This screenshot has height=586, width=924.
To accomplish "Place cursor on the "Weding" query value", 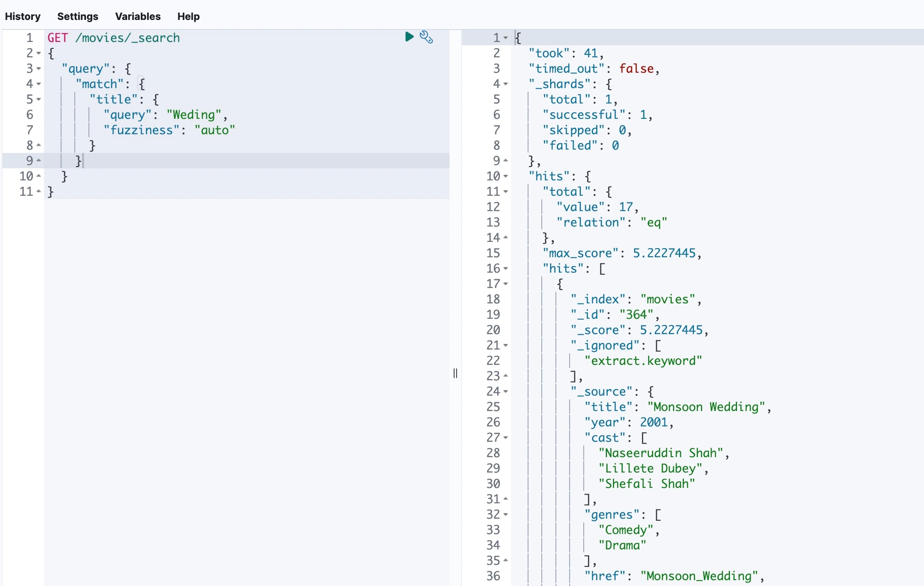I will click(x=194, y=115).
